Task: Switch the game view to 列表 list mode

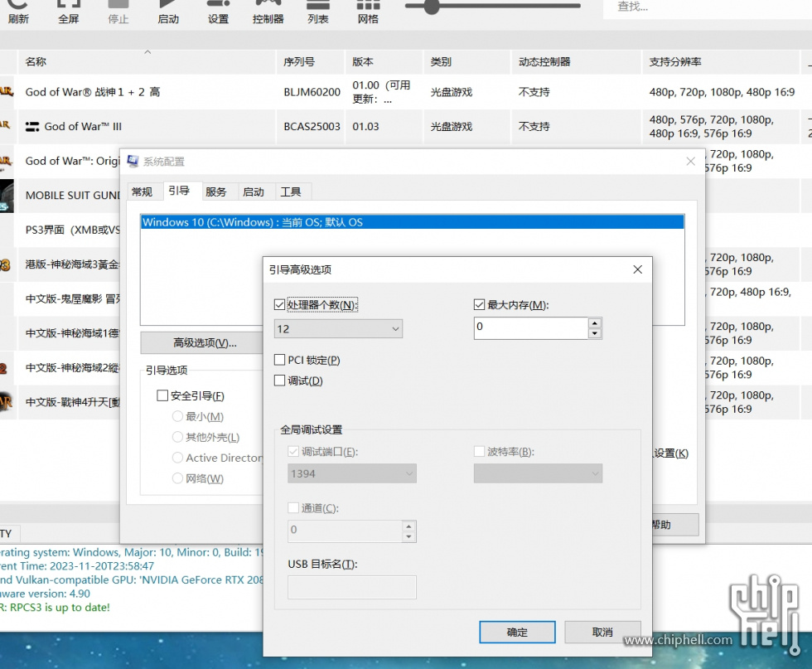Action: (318, 12)
